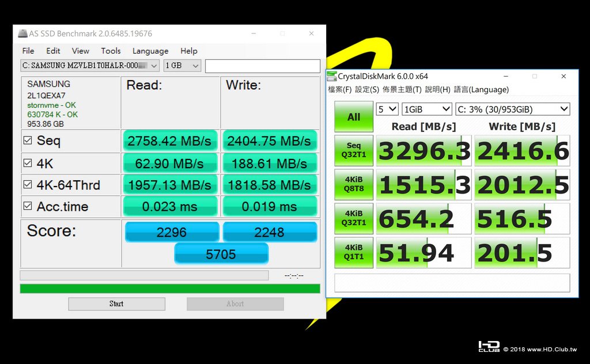Toggle the 4K test checkbox
This screenshot has height=364, width=590.
(28, 163)
